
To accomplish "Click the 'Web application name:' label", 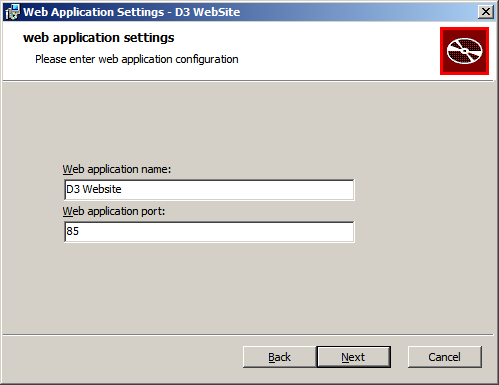I will [x=117, y=169].
